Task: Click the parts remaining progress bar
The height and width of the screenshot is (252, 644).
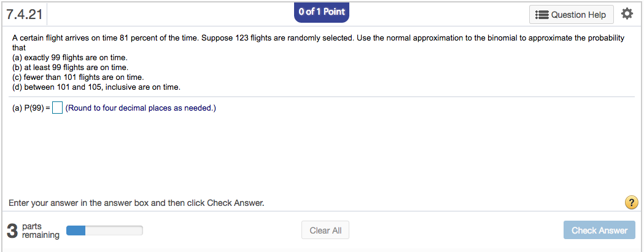Action: [x=104, y=230]
